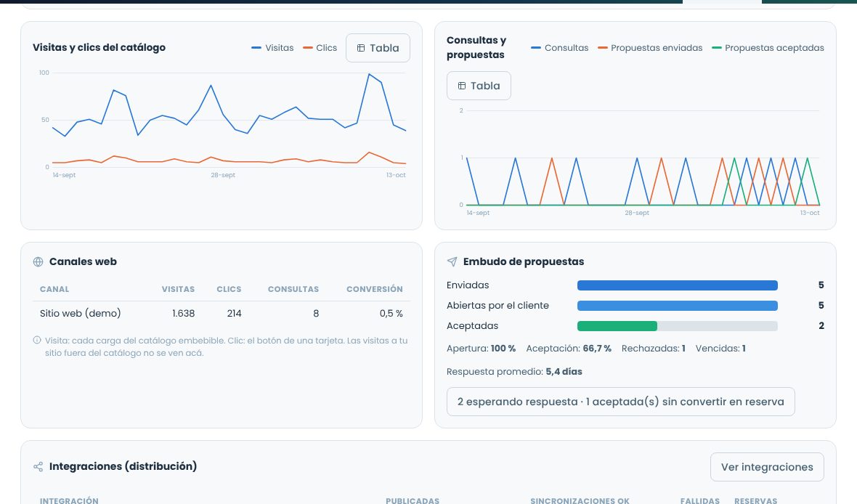The width and height of the screenshot is (857, 504).
Task: Toggle the Visitas legend series
Action: [273, 48]
